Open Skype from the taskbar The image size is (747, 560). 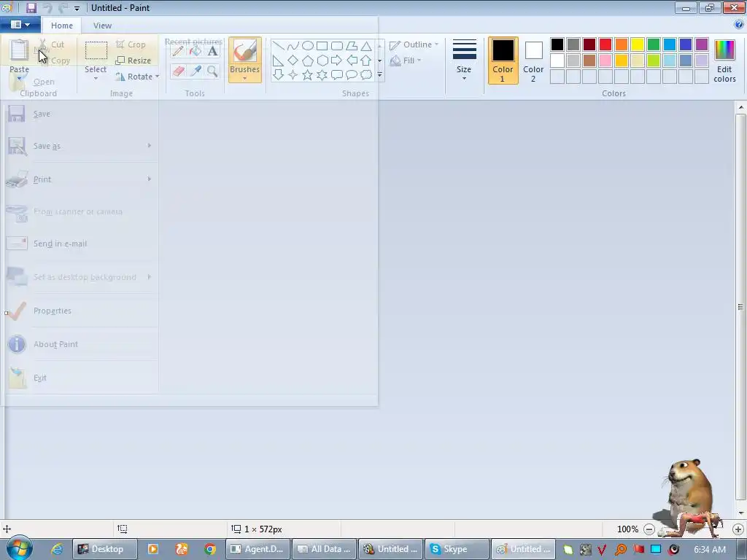(457, 549)
